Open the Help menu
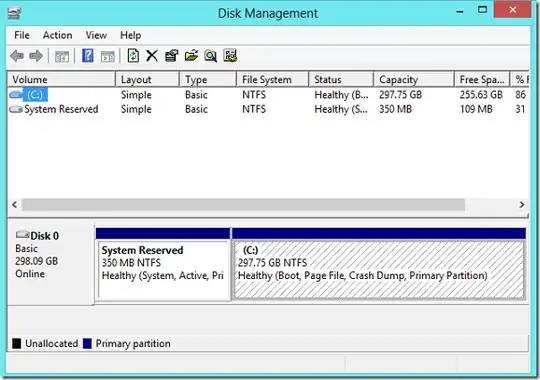This screenshot has height=380, width=540. click(x=131, y=35)
